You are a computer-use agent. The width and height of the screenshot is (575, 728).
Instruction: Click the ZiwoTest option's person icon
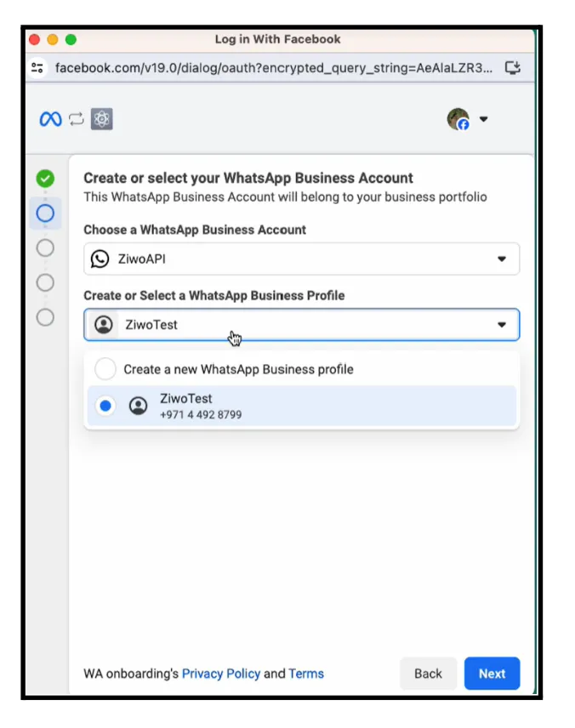138,406
